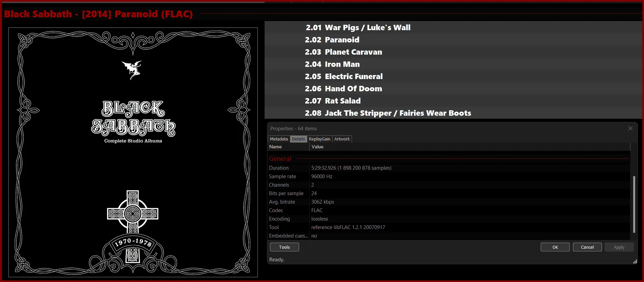Close the Properties dialog with X
This screenshot has width=644, height=282.
tap(630, 128)
